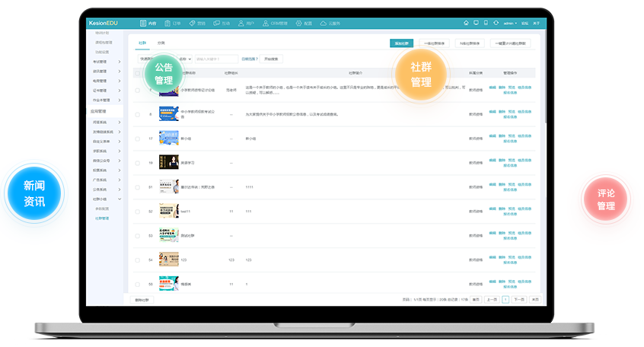Click the home icon in top bar
644x347 pixels.
tap(466, 24)
